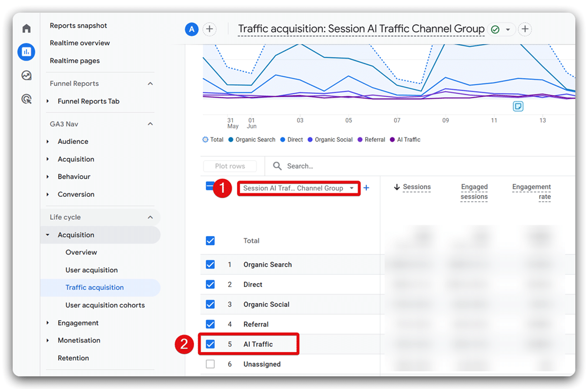588x389 pixels.
Task: Toggle the select-all checkbox above the table
Action: pyautogui.click(x=211, y=185)
